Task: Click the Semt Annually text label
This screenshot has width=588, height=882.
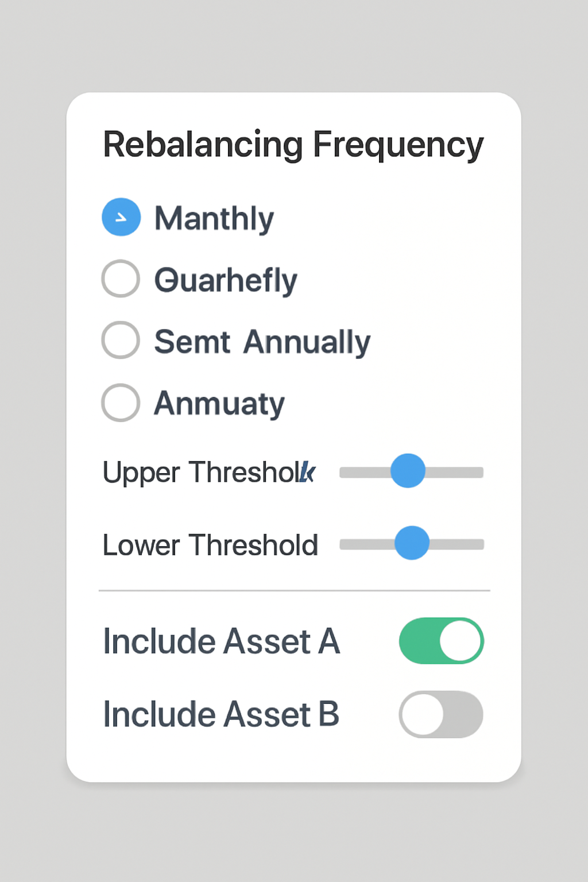Action: [x=262, y=342]
